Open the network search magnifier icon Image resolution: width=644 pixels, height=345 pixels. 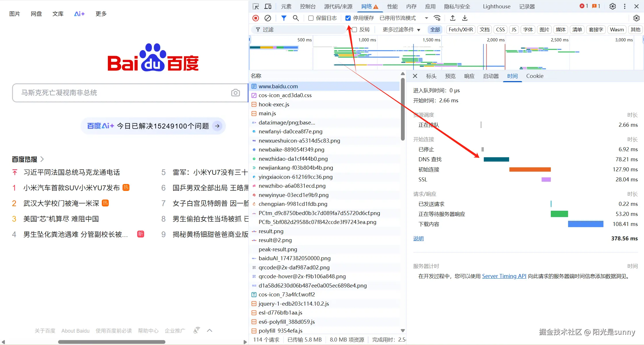click(296, 18)
